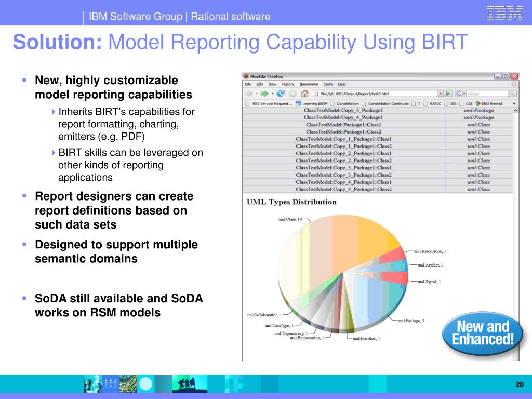Select the ClassTestModel::Copy_4_Package1::Class2 cell

pyautogui.click(x=343, y=189)
